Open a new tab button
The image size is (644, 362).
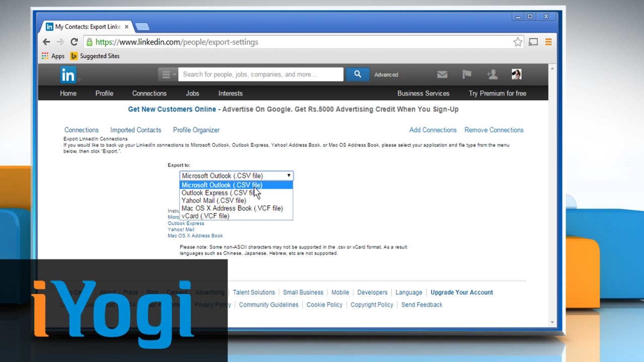[142, 27]
